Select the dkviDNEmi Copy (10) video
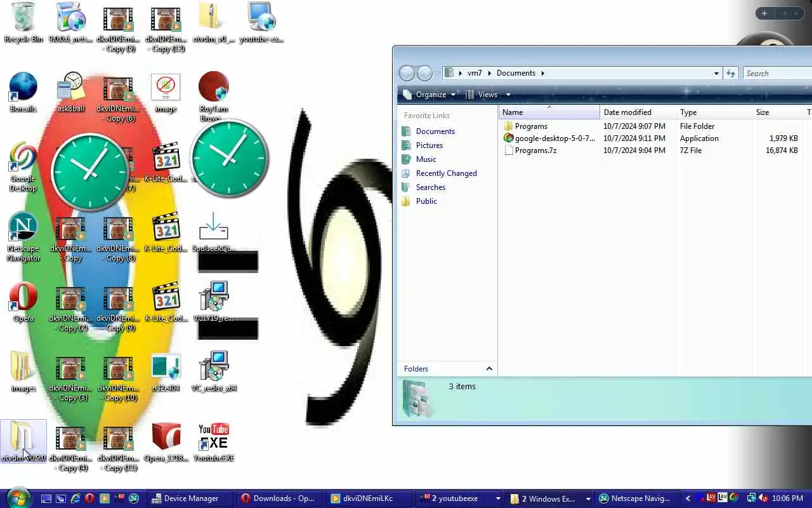Viewport: 812px width, 508px height. (119, 378)
